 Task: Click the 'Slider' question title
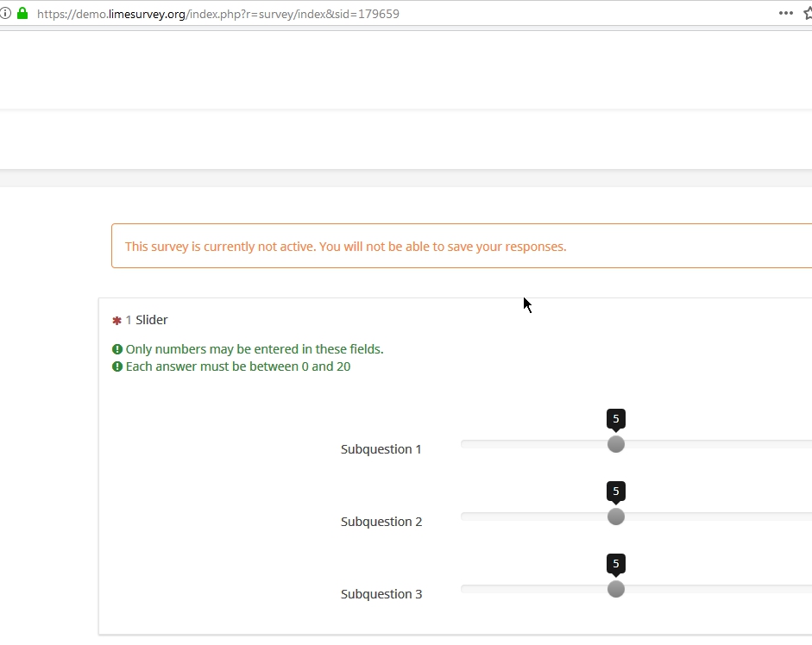pyautogui.click(x=152, y=320)
